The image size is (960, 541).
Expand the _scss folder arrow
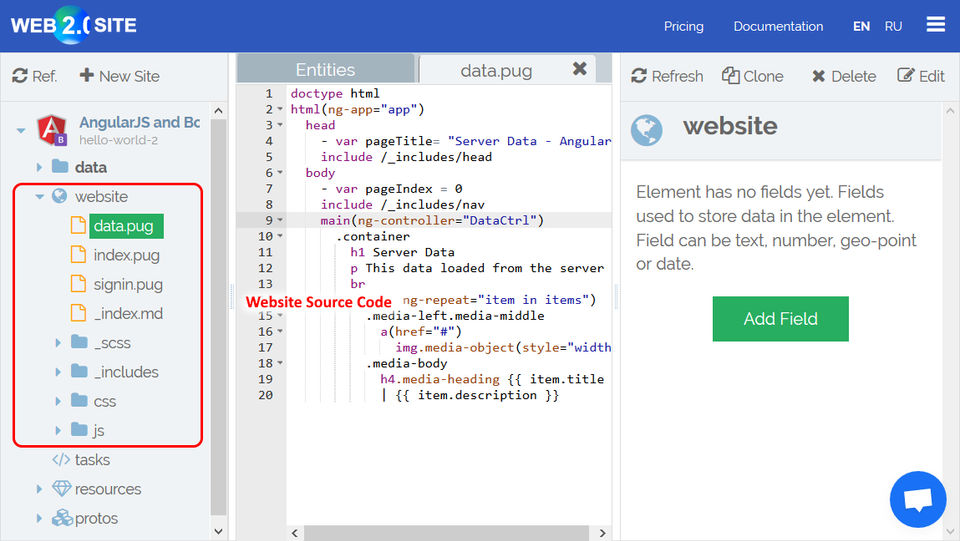point(58,343)
